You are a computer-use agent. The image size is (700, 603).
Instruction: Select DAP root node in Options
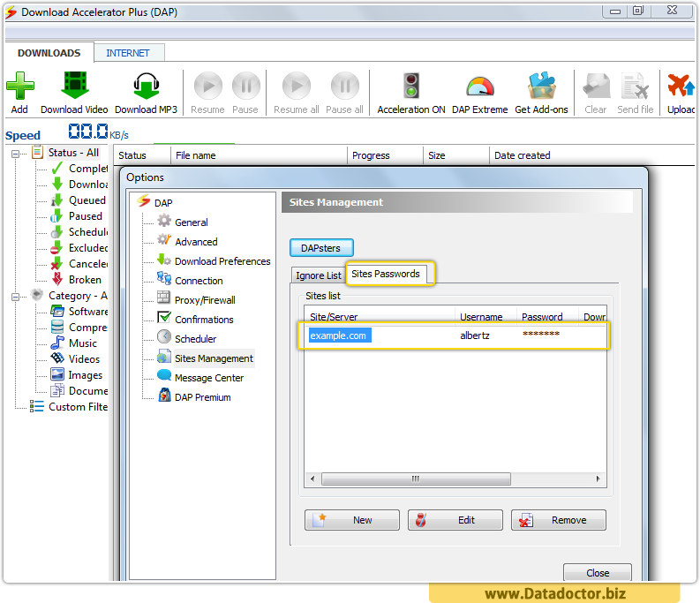163,203
